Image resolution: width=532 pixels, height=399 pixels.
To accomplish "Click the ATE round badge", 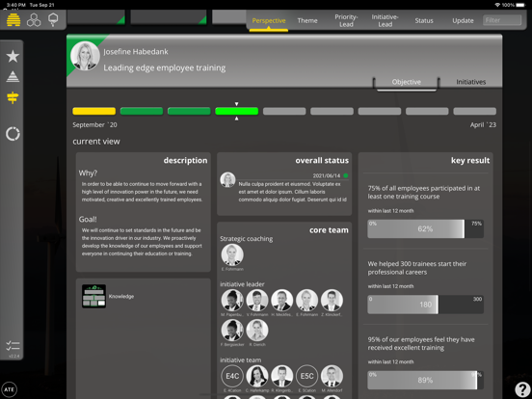I will coord(10,389).
